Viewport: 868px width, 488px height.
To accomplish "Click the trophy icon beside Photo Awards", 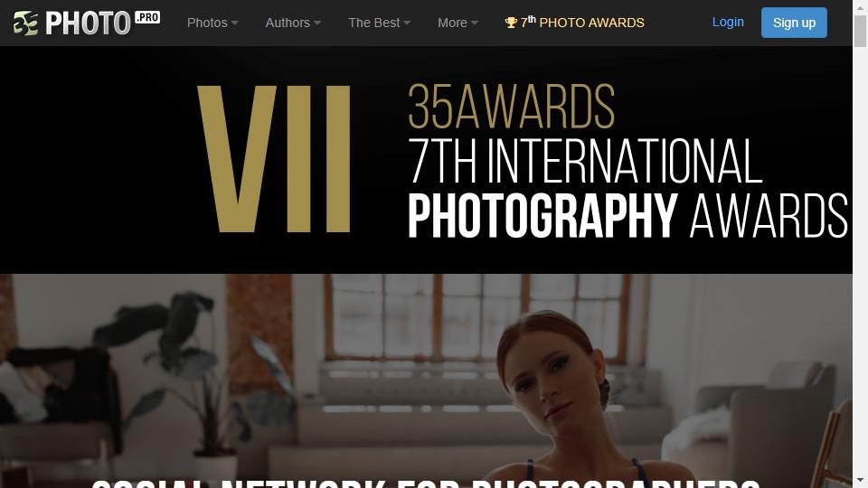I will [511, 23].
